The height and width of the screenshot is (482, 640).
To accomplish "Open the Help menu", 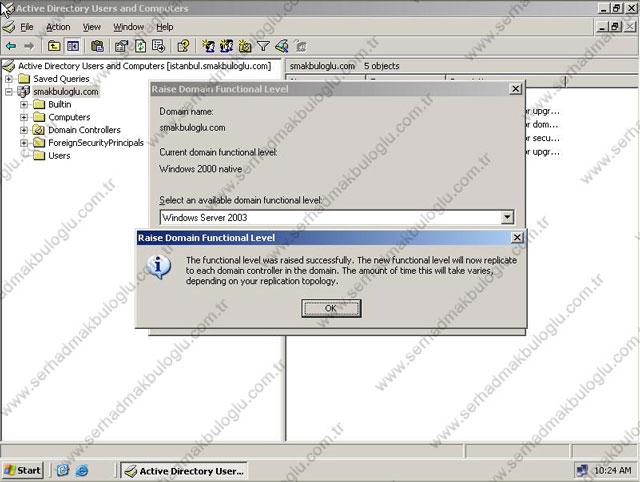I will point(165,27).
